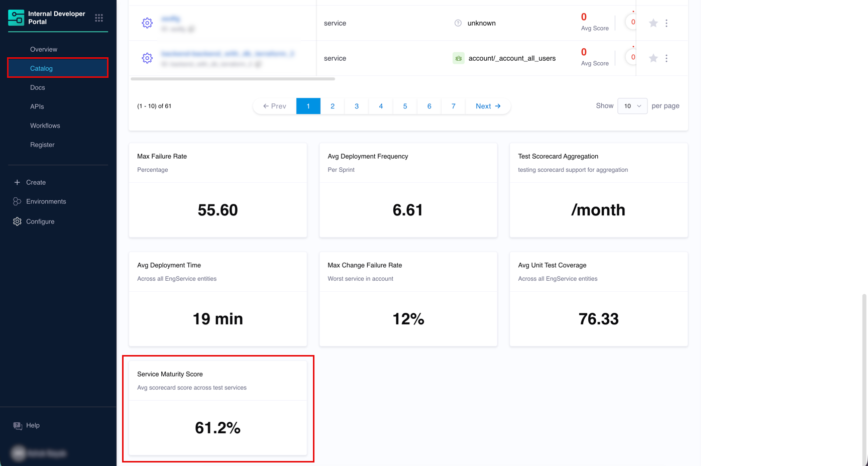Open Docs from the sidebar

[x=38, y=87]
